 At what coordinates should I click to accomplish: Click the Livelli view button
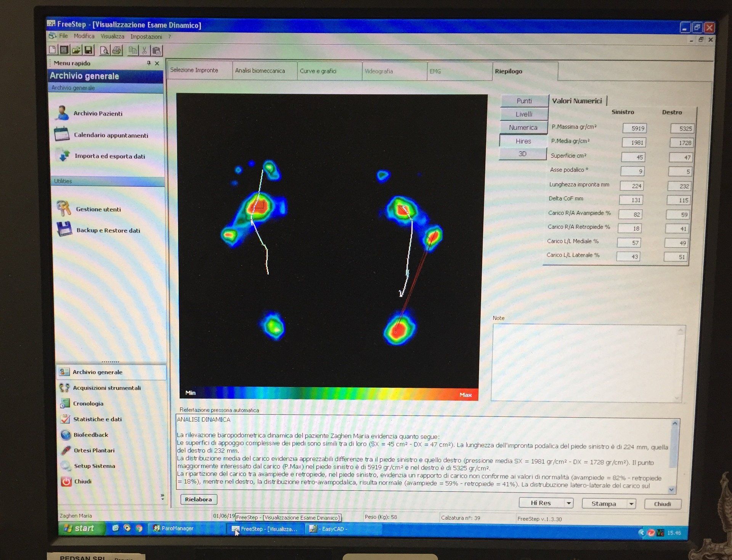[524, 114]
